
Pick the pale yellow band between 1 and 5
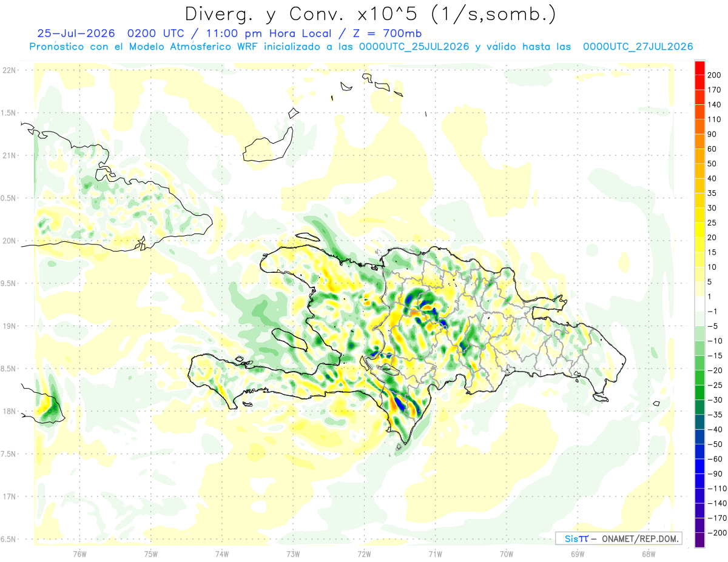(x=699, y=289)
